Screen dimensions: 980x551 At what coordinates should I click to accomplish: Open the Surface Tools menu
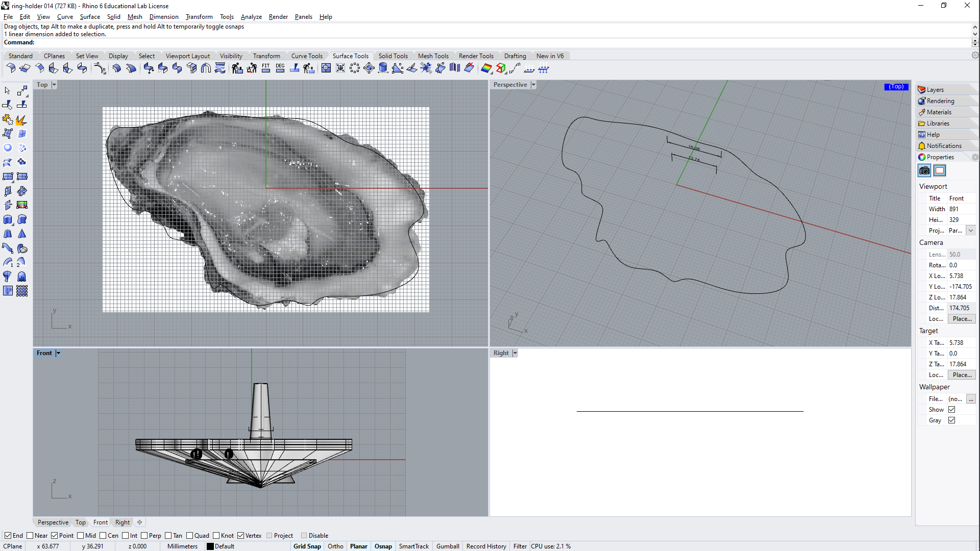350,56
